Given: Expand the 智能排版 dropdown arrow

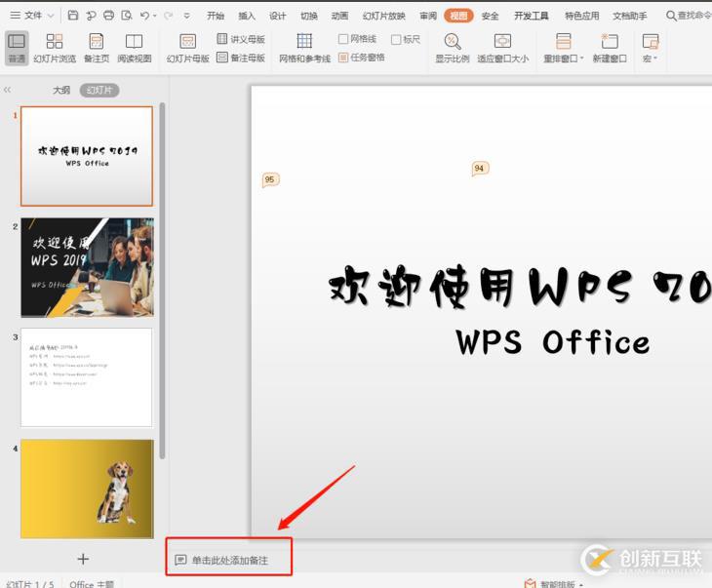Looking at the screenshot, I should click(581, 584).
